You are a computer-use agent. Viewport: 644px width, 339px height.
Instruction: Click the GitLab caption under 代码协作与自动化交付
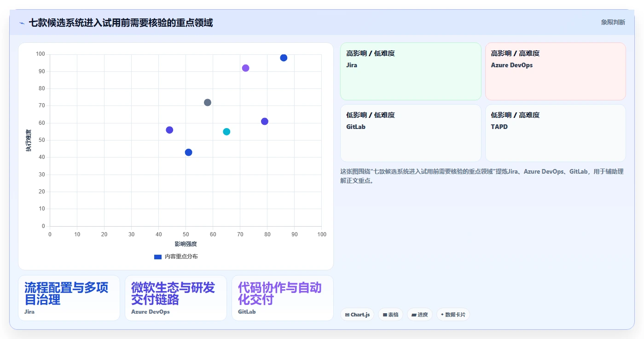[247, 312]
